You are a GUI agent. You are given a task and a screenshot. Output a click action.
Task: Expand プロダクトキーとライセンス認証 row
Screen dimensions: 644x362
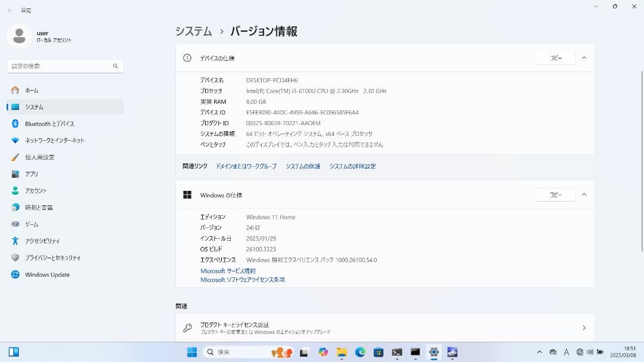[x=583, y=327]
